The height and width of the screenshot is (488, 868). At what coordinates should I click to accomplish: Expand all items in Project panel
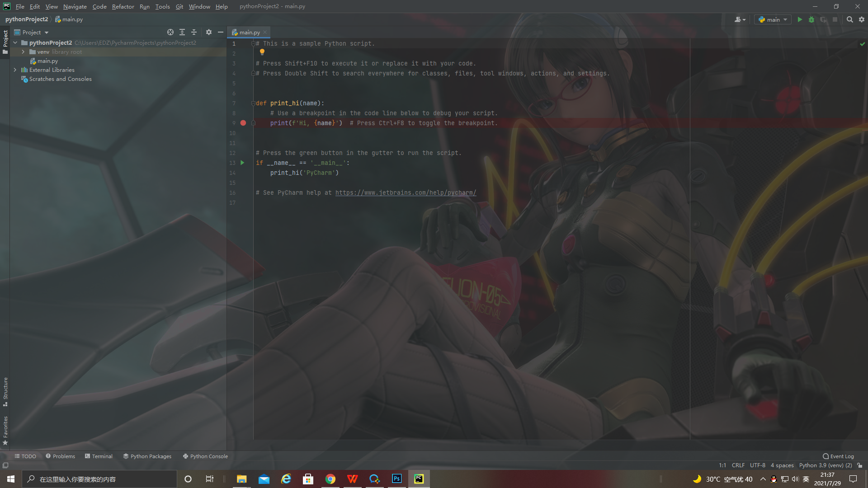(x=182, y=32)
